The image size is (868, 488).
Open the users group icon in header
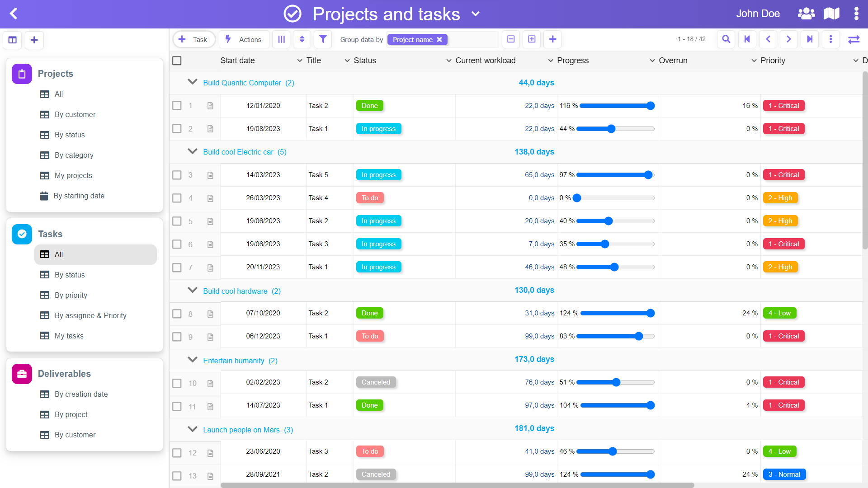[806, 14]
